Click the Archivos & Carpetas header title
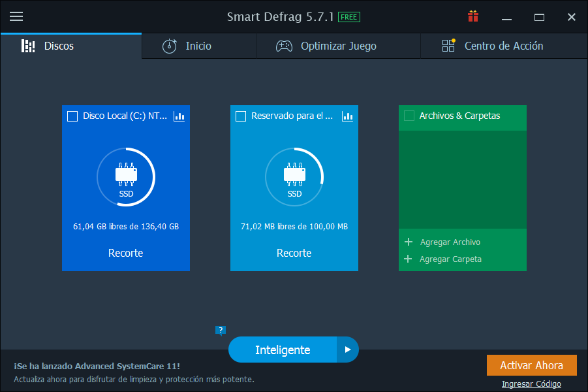588x392 pixels. 459,116
